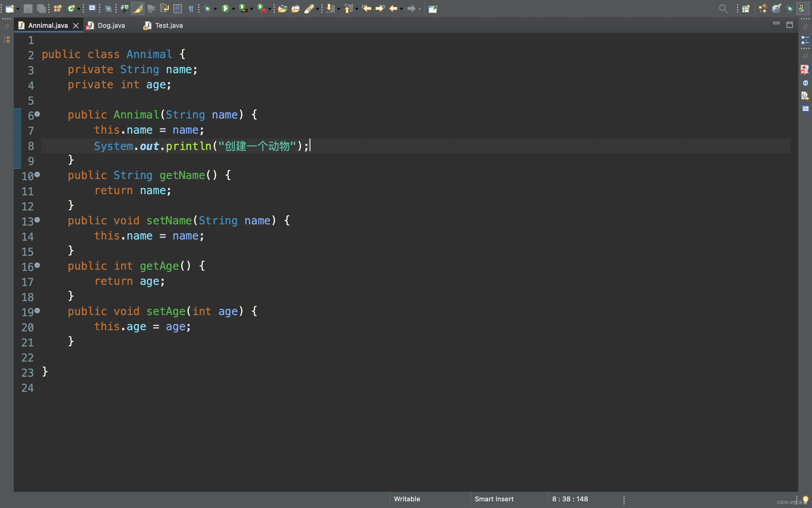Open the Next Annotation dropdown arrow
This screenshot has height=508, width=812.
coord(339,9)
